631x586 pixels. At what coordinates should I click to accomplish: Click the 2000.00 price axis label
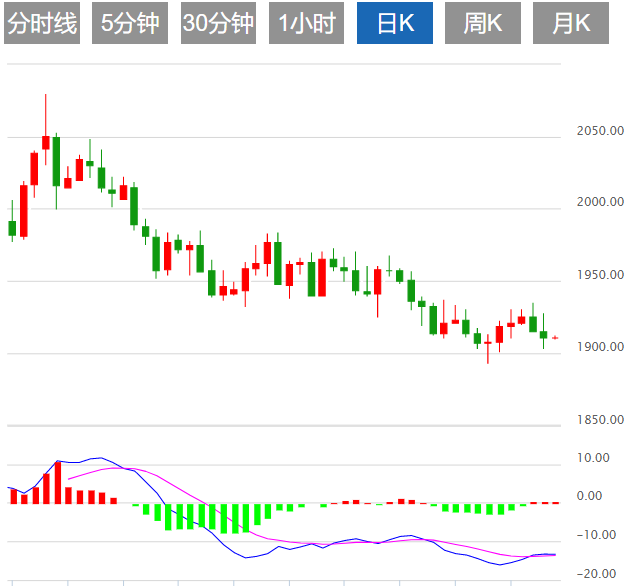pos(600,202)
